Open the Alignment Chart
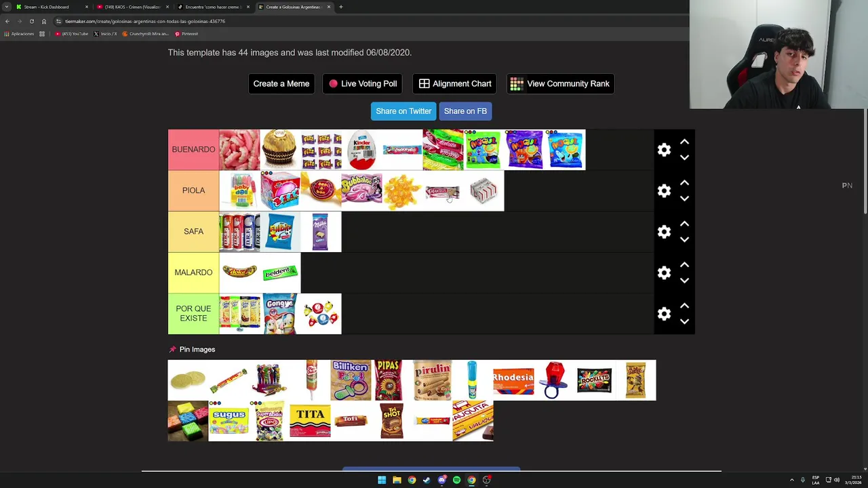 pyautogui.click(x=454, y=83)
